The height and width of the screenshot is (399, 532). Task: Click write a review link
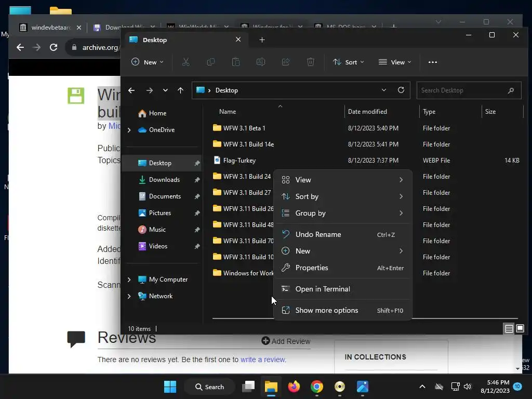(x=263, y=360)
